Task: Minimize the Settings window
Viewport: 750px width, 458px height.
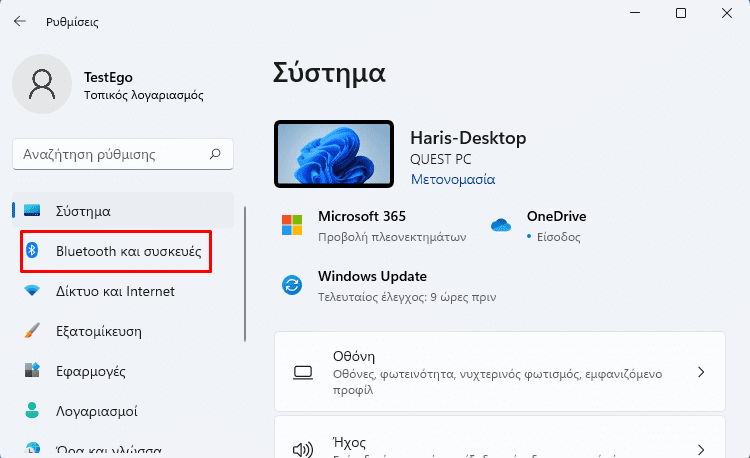Action: [635, 13]
